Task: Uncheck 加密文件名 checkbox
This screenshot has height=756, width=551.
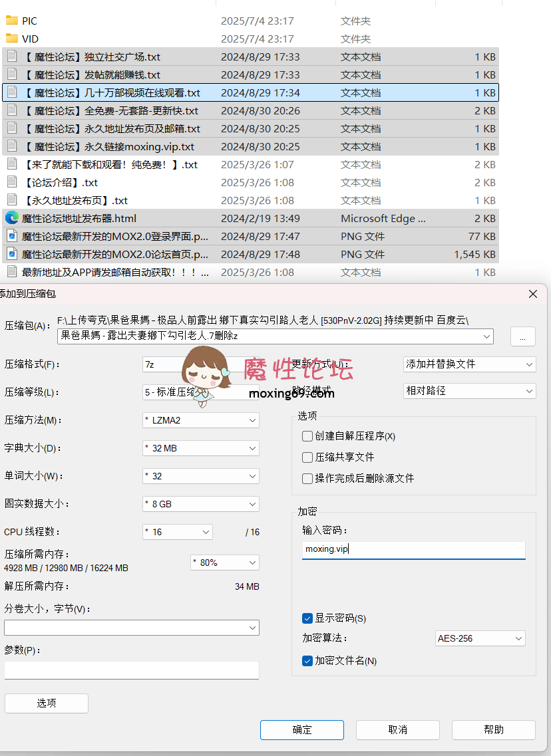Action: click(x=307, y=660)
